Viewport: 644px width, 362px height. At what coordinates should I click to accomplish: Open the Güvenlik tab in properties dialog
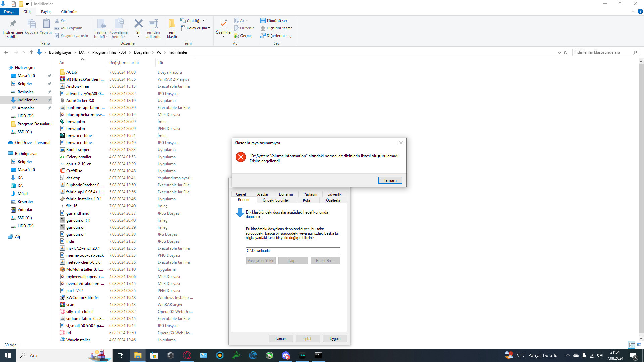pyautogui.click(x=334, y=194)
